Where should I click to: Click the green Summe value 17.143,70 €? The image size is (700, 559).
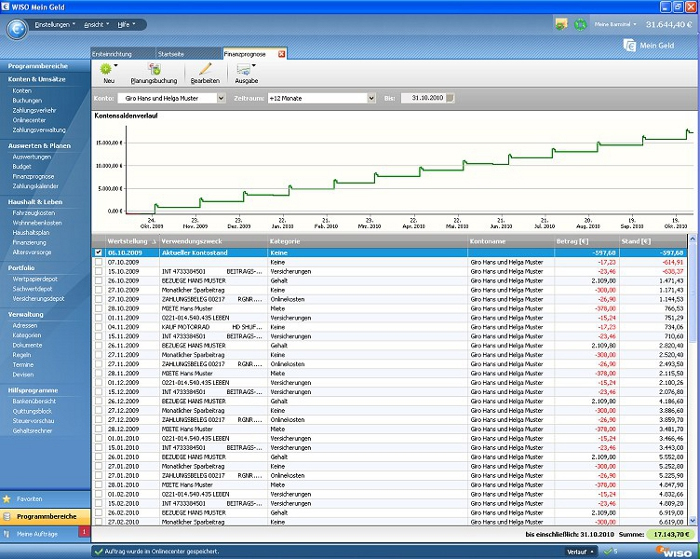coord(671,534)
